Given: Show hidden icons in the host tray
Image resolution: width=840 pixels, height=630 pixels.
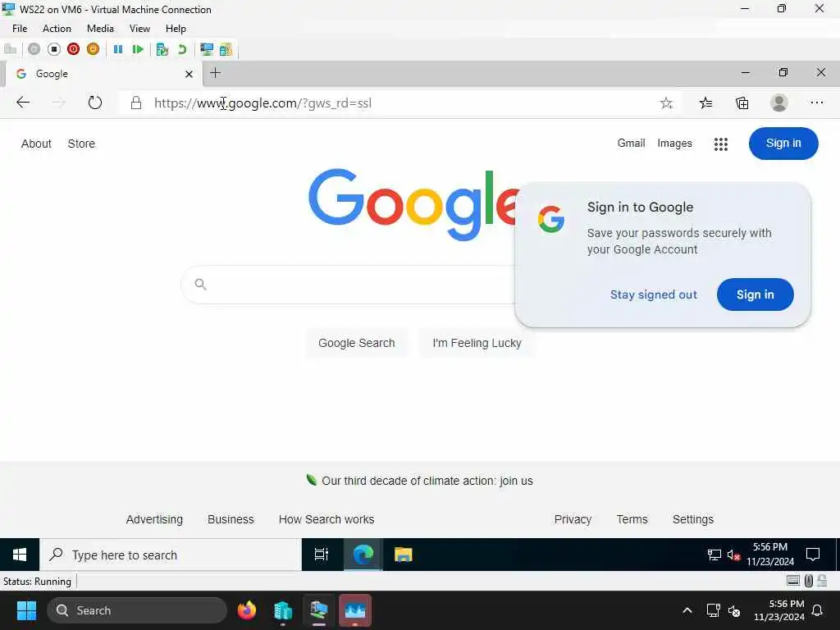Looking at the screenshot, I should 687,610.
